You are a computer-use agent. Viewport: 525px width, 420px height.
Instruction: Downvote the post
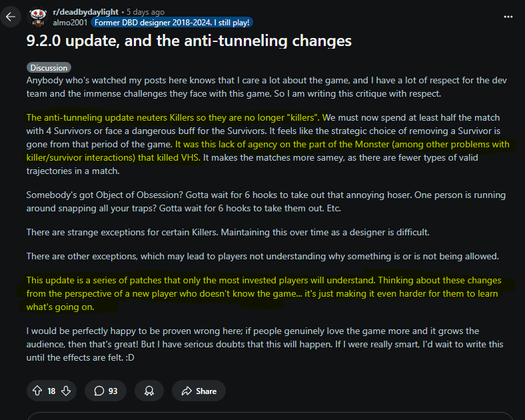coord(66,391)
